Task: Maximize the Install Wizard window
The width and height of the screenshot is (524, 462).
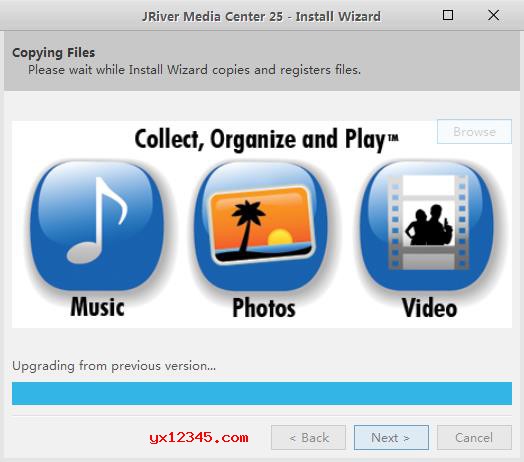Action: (x=448, y=15)
